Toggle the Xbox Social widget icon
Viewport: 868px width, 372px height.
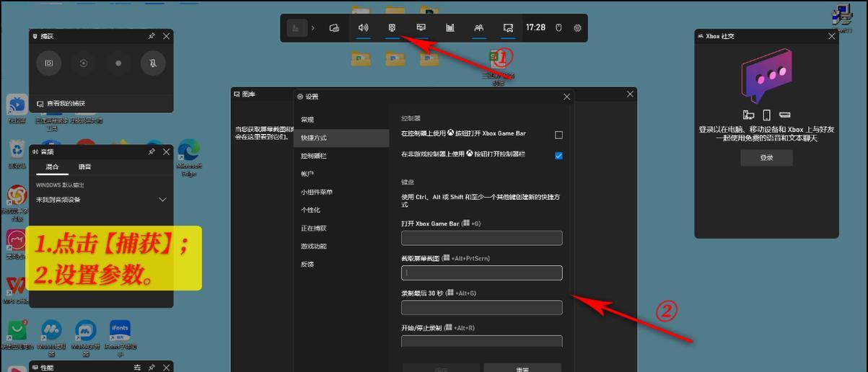coord(478,28)
